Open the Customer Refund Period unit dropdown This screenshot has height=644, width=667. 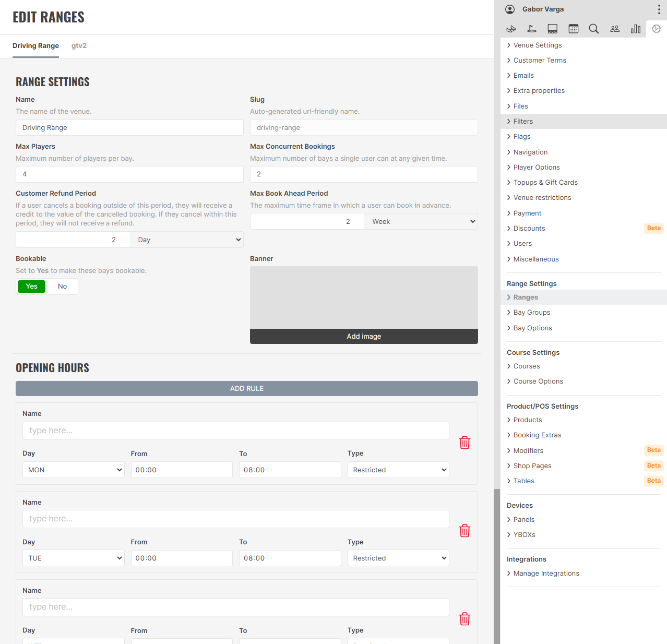point(187,240)
